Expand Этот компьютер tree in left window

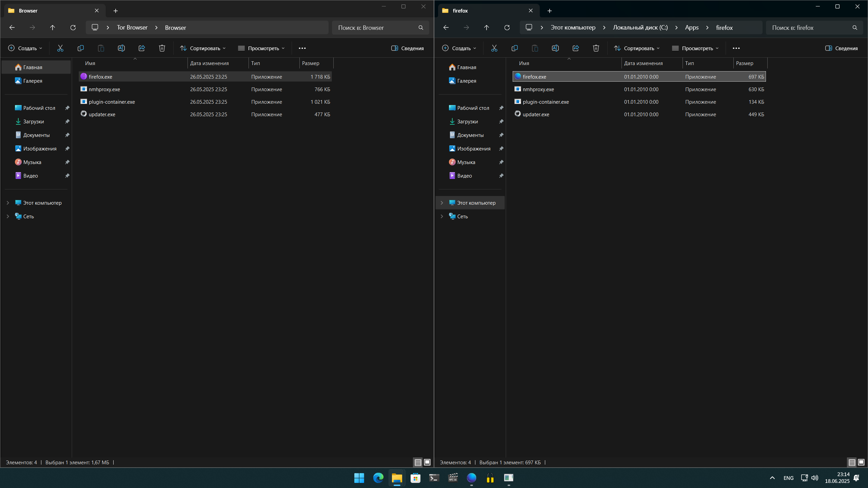coord(8,203)
